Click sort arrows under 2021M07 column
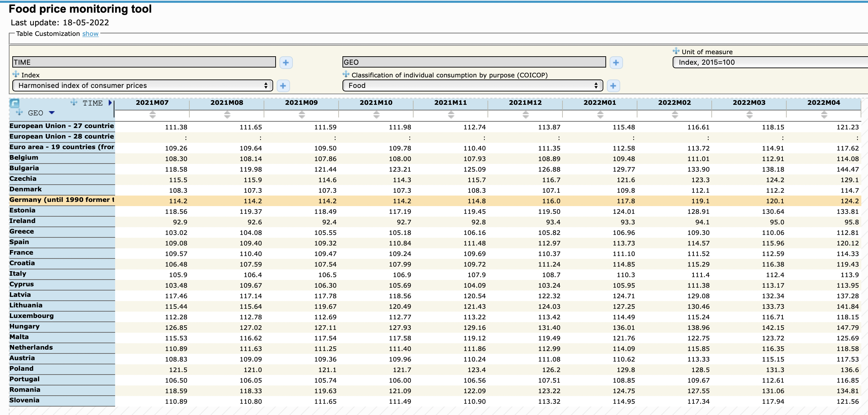 (152, 114)
